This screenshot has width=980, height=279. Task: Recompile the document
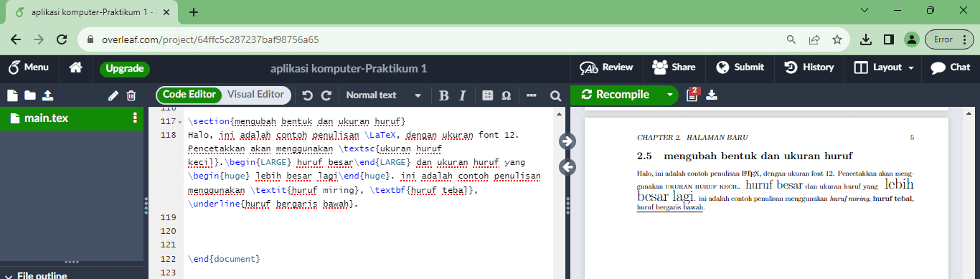click(616, 95)
